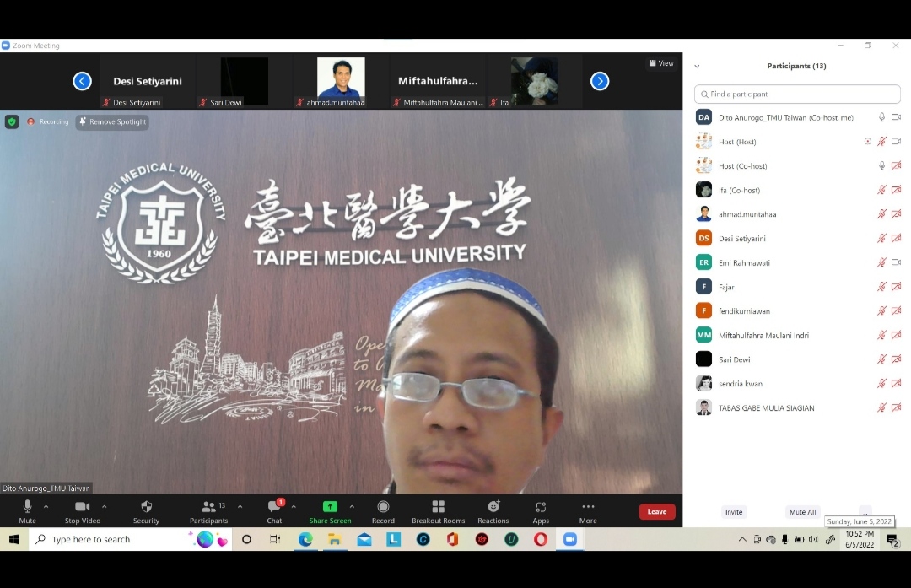The image size is (911, 588).
Task: Click the Record button
Action: click(383, 511)
